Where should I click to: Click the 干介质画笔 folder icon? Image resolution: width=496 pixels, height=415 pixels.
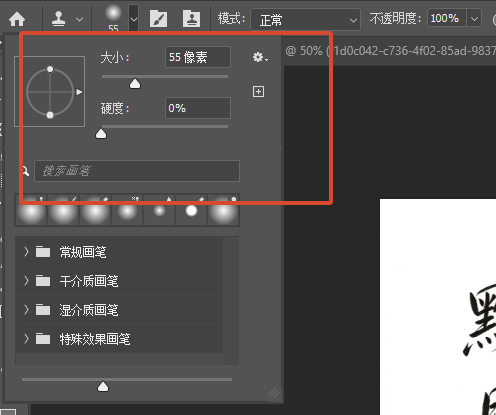click(x=43, y=281)
